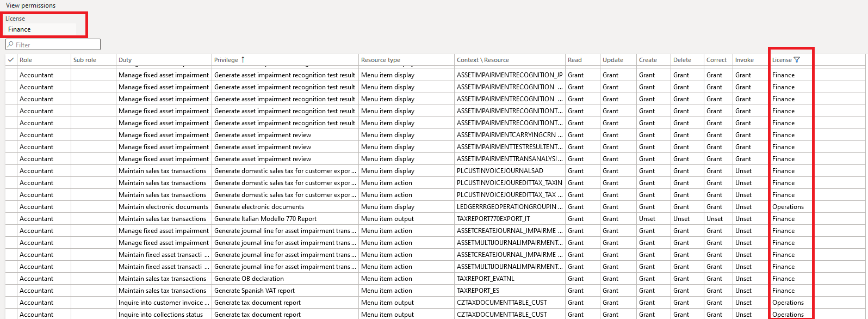868x319 pixels.
Task: Open the Role column header menu
Action: [44, 60]
